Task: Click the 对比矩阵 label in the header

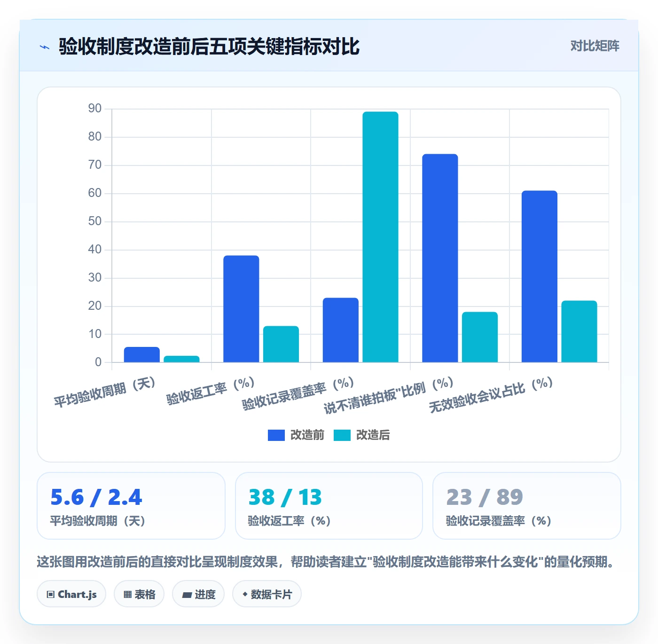Action: coord(595,46)
